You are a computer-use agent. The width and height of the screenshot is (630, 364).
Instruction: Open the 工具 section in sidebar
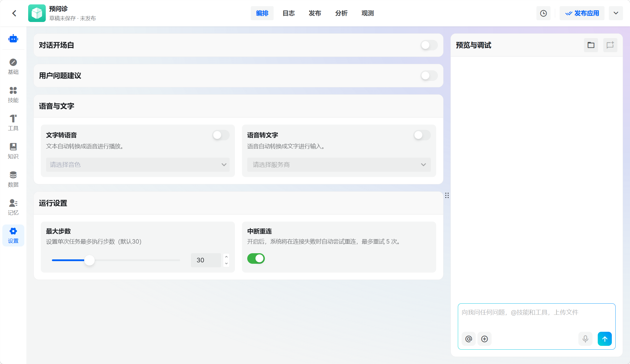[13, 123]
